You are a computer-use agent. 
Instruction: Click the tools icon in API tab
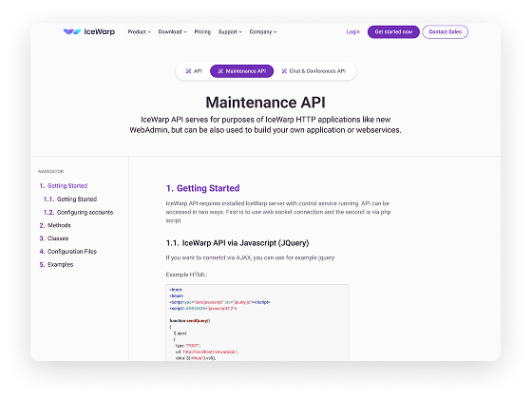[188, 71]
